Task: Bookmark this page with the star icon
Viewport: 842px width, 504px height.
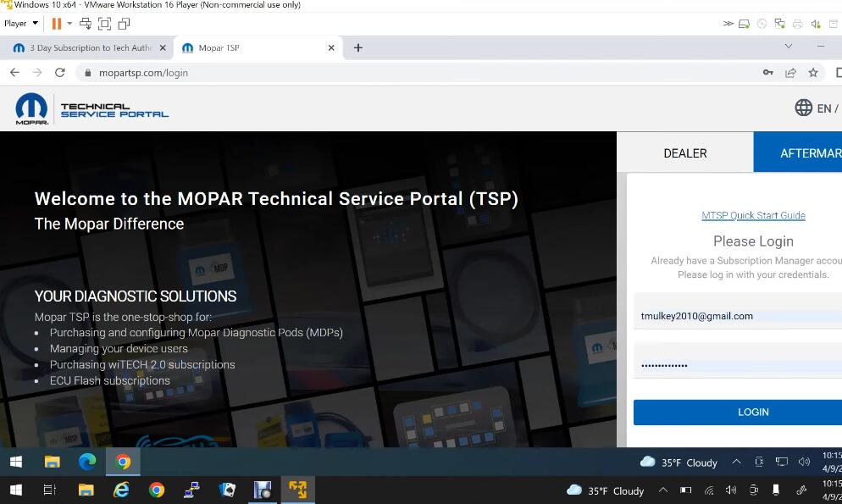Action: pyautogui.click(x=813, y=73)
